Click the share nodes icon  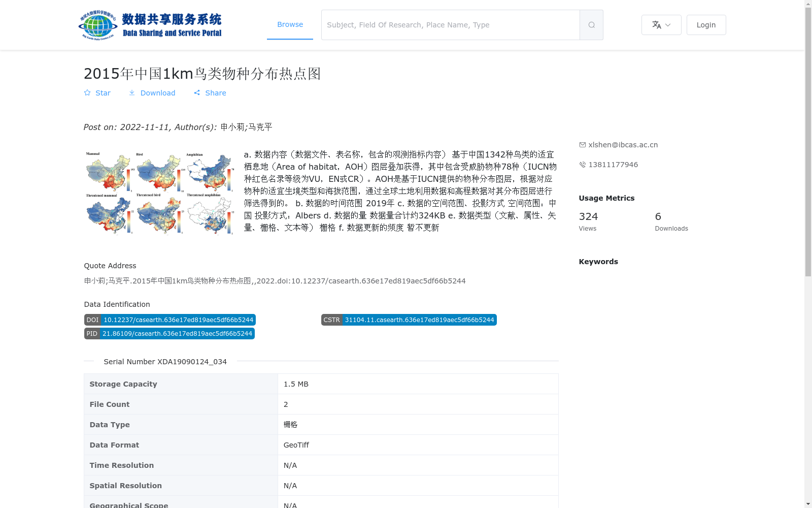[197, 93]
